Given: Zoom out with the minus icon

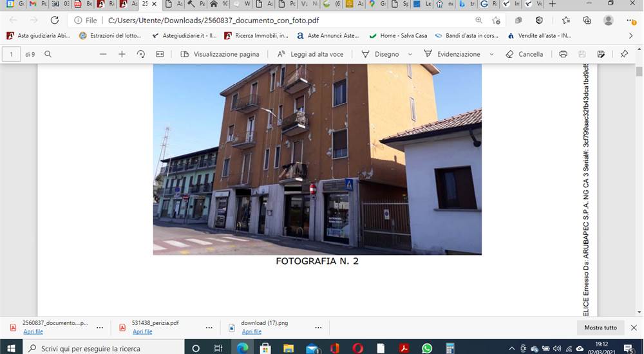Looking at the screenshot, I should pyautogui.click(x=103, y=54).
